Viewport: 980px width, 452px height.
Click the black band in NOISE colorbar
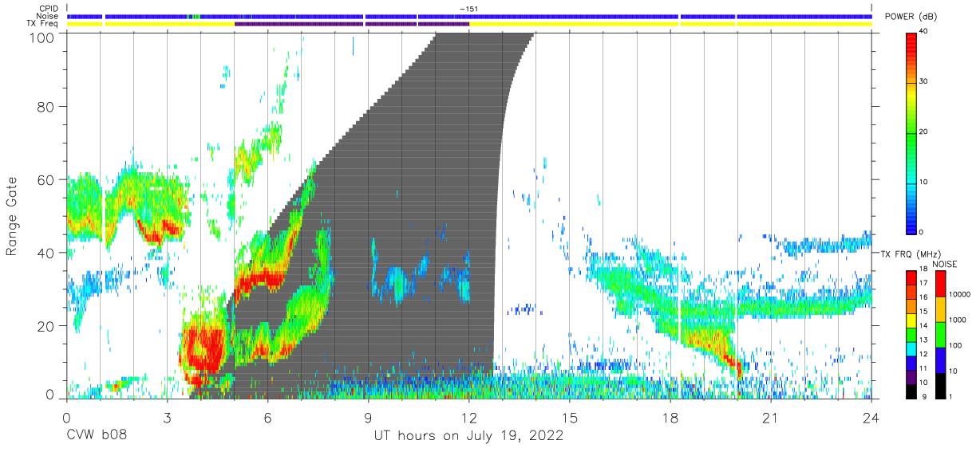pyautogui.click(x=939, y=385)
